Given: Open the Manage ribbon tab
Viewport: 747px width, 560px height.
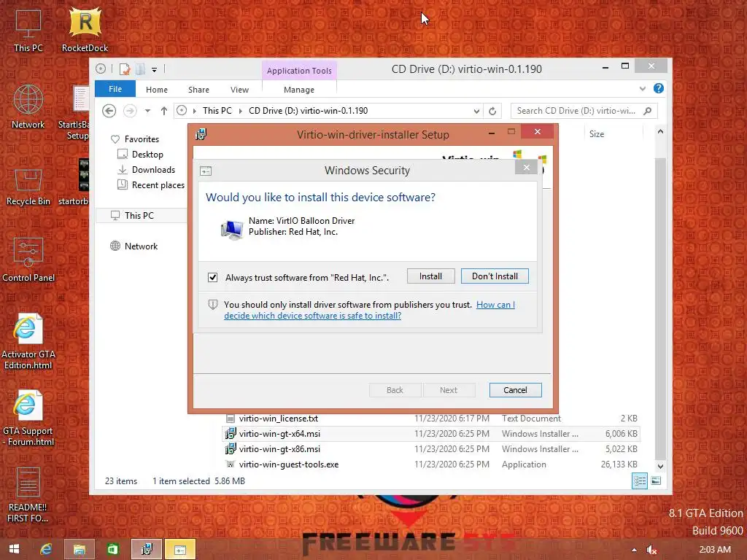Looking at the screenshot, I should (x=299, y=90).
